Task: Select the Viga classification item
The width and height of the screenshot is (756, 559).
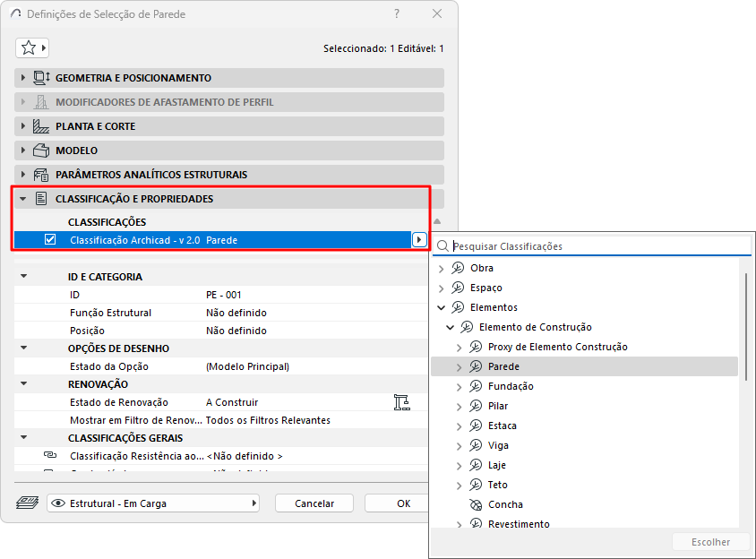Action: coord(498,445)
